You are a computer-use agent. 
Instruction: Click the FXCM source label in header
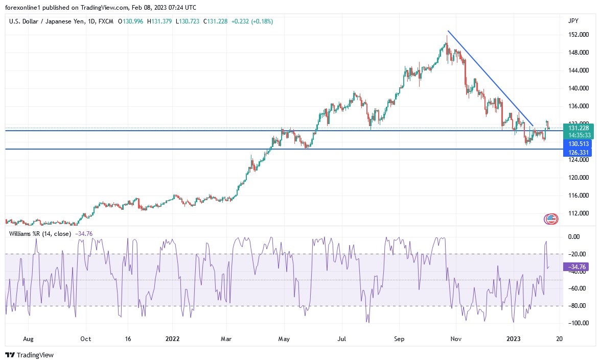(106, 21)
